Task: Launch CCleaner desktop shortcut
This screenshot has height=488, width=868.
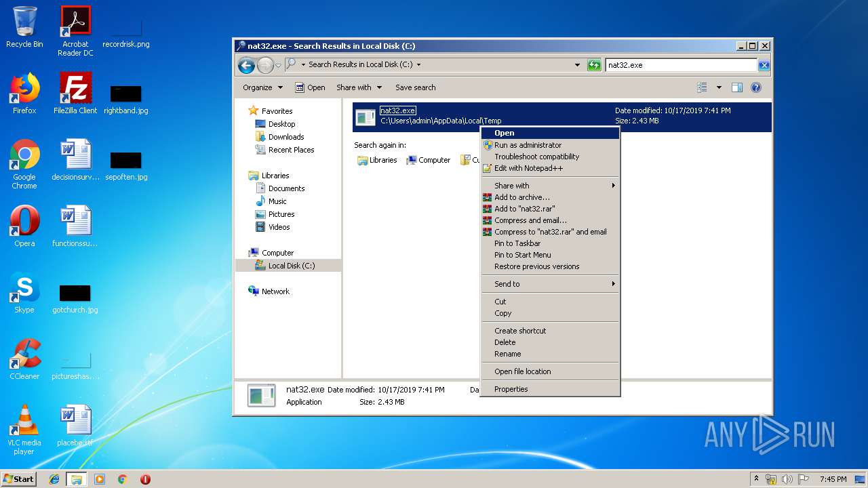Action: click(x=24, y=359)
